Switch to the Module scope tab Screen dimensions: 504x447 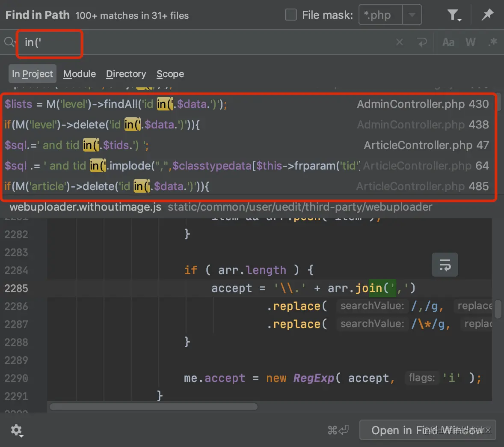pyautogui.click(x=80, y=74)
